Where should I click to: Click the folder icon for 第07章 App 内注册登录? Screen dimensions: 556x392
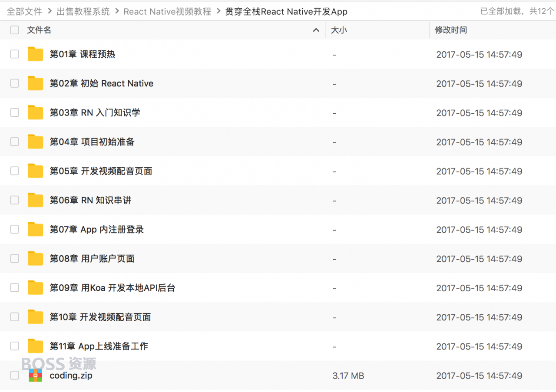(35, 229)
